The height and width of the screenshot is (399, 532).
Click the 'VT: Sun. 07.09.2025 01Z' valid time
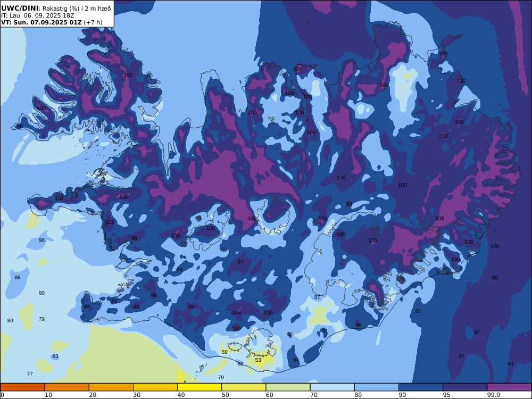[41, 22]
